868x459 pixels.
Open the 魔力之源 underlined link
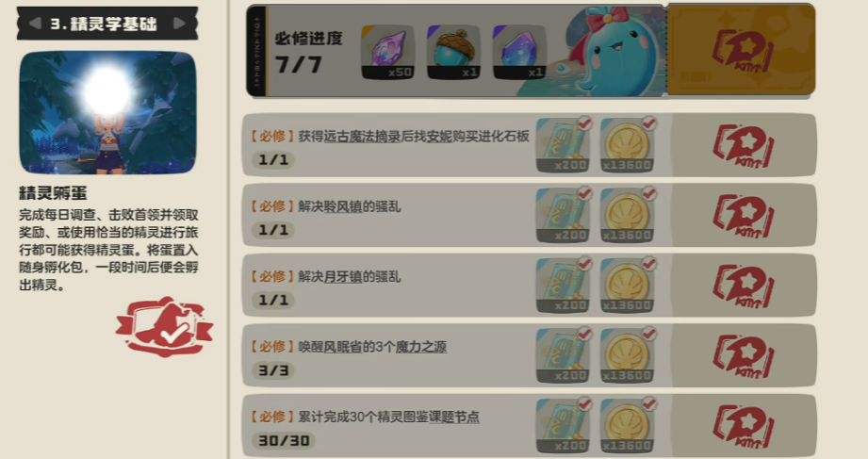click(420, 347)
